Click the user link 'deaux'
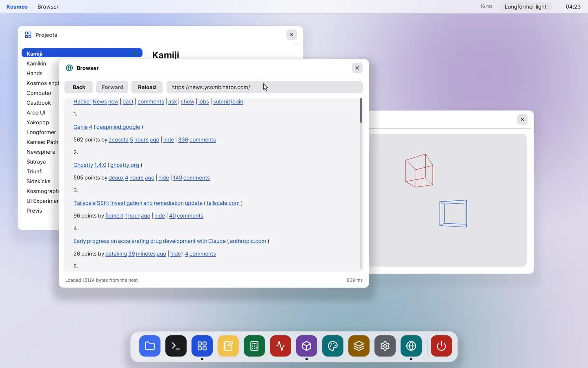The height and width of the screenshot is (368, 588). click(116, 178)
